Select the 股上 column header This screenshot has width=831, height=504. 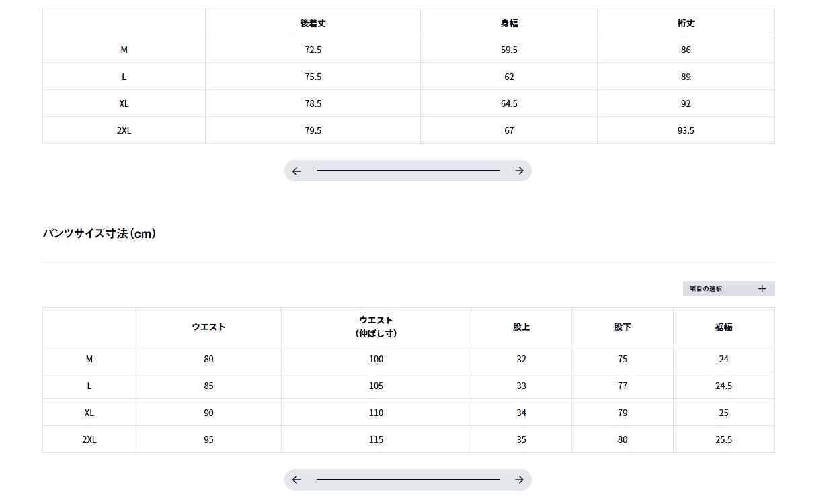(521, 327)
